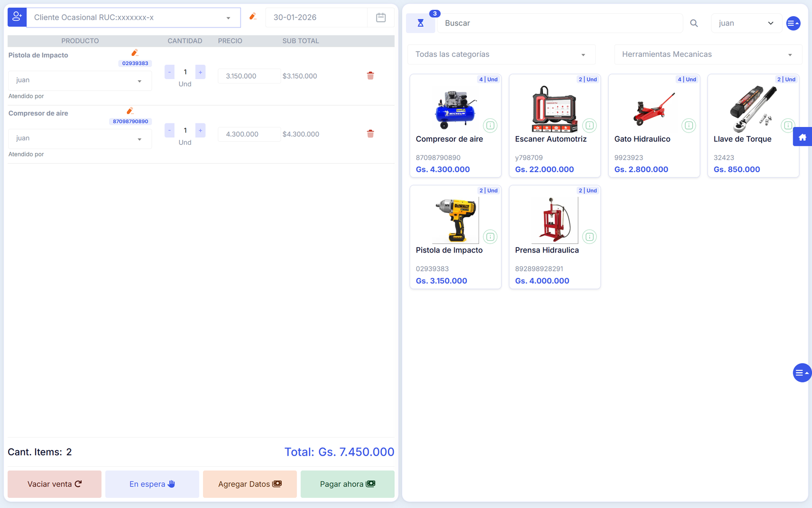Open pending sales hourglass icon
Screen dimensions: 812x508
(x=420, y=23)
